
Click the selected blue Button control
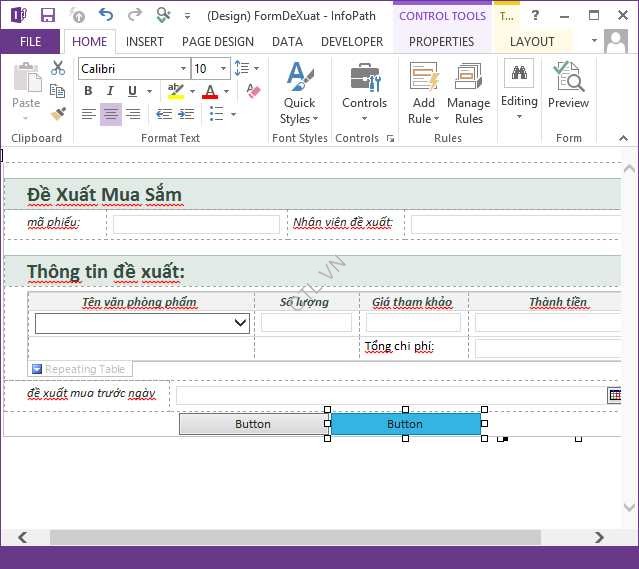(x=405, y=424)
